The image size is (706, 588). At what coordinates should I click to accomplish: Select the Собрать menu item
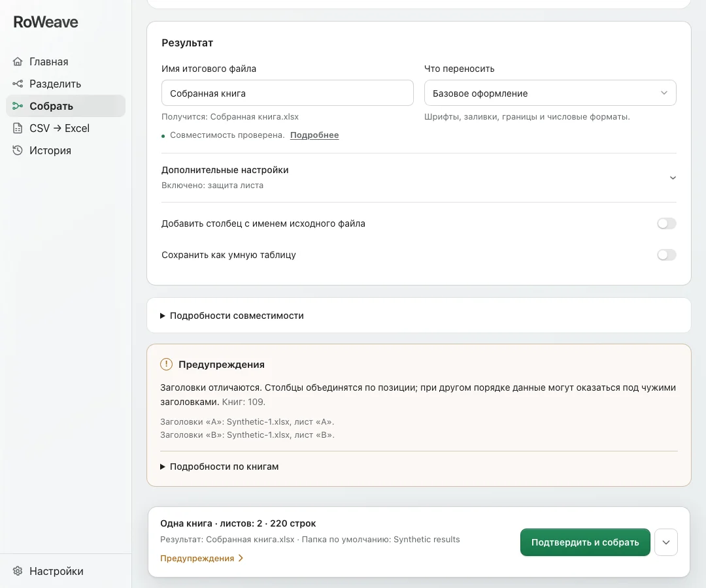66,106
